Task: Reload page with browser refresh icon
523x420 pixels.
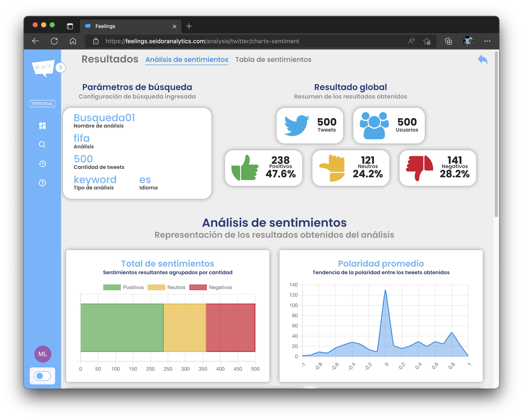Action: (54, 41)
